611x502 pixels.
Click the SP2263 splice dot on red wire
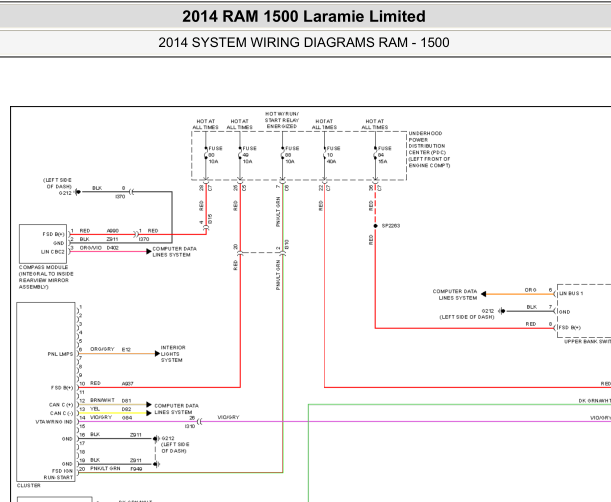pos(375,226)
